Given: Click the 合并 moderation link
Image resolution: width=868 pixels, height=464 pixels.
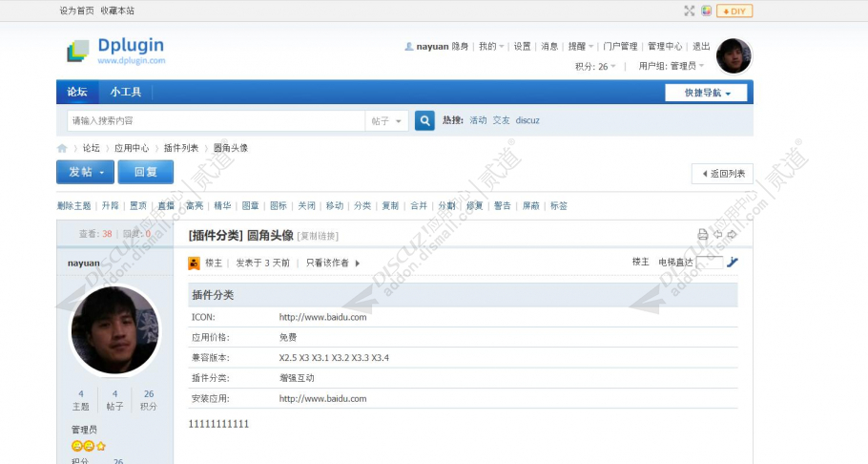Looking at the screenshot, I should point(419,205).
